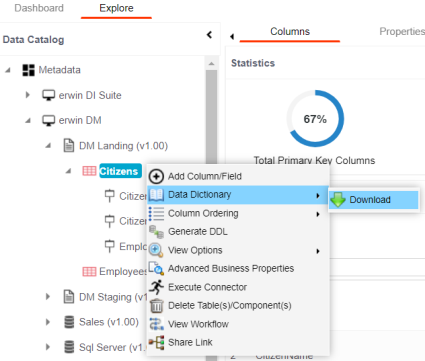Collapse the Data Catalog panel arrow

coord(209,34)
